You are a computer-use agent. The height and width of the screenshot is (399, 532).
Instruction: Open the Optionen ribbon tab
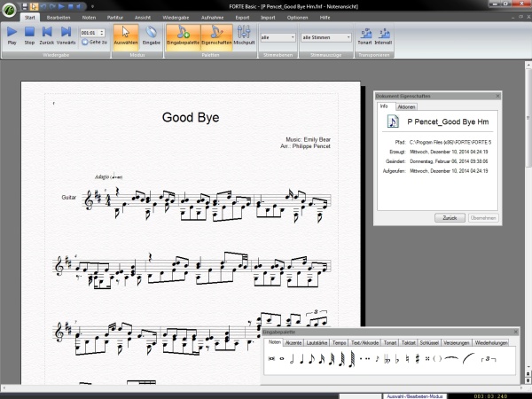pyautogui.click(x=297, y=18)
